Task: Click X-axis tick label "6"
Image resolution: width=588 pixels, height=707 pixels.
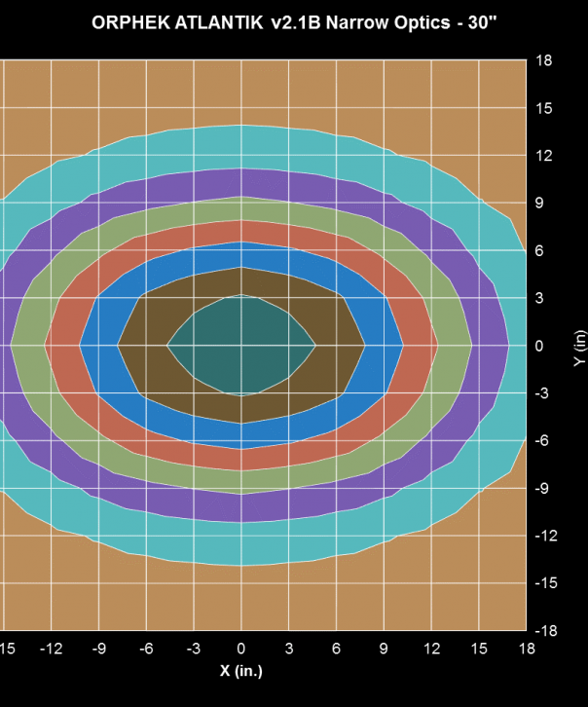Action: coord(336,649)
